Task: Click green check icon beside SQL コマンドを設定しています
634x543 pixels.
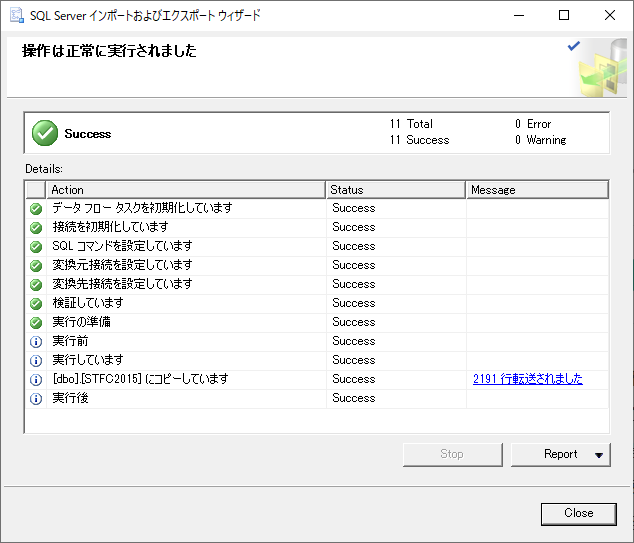Action: coord(36,247)
